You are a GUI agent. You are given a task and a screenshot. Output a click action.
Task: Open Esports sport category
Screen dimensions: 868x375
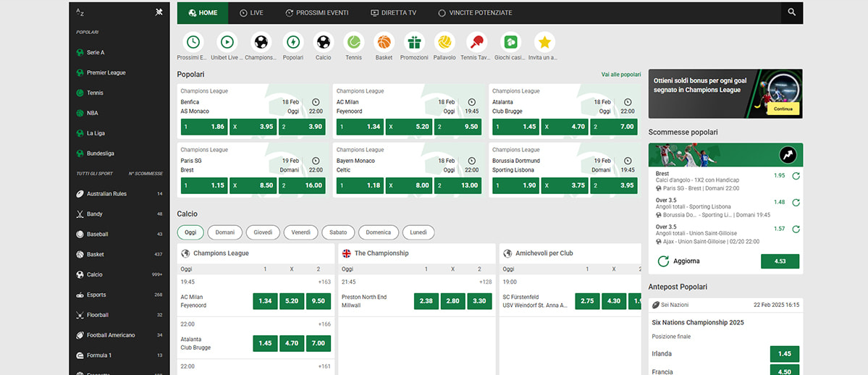[119, 295]
